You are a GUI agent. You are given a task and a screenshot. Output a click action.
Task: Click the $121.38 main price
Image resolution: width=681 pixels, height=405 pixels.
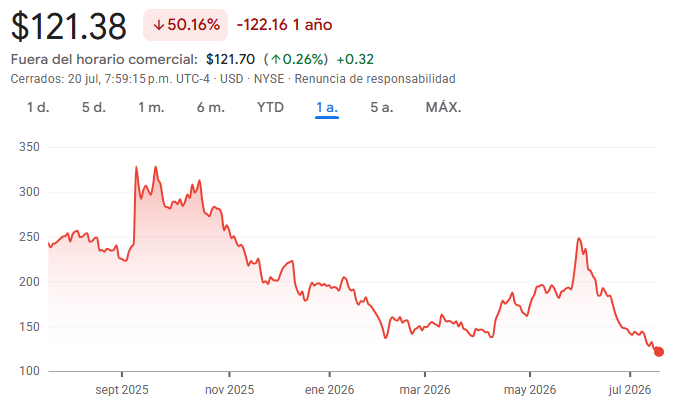point(69,27)
